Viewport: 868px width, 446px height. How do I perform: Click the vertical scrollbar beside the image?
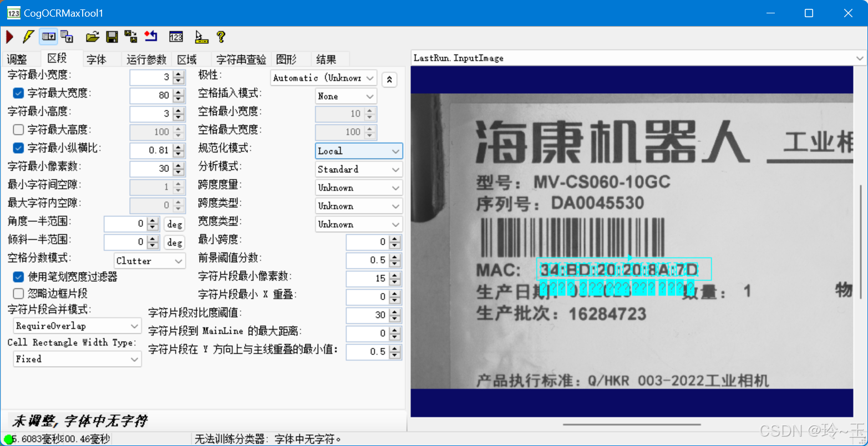[860, 241]
